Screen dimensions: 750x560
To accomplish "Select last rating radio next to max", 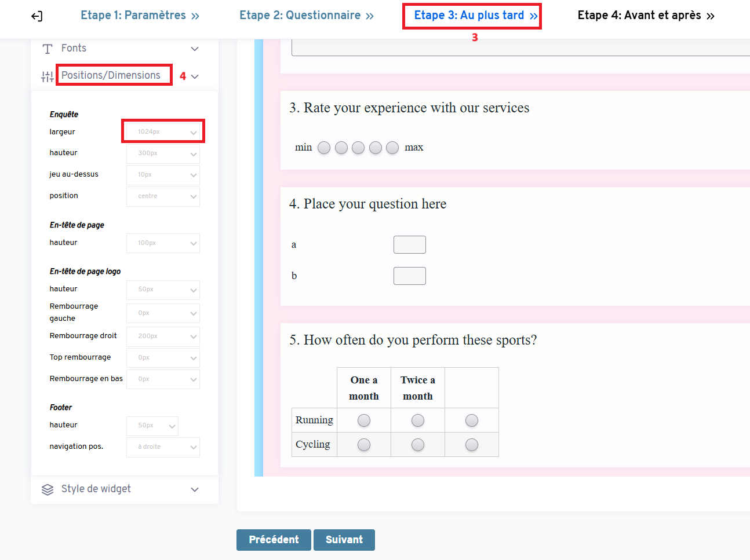I will [392, 148].
